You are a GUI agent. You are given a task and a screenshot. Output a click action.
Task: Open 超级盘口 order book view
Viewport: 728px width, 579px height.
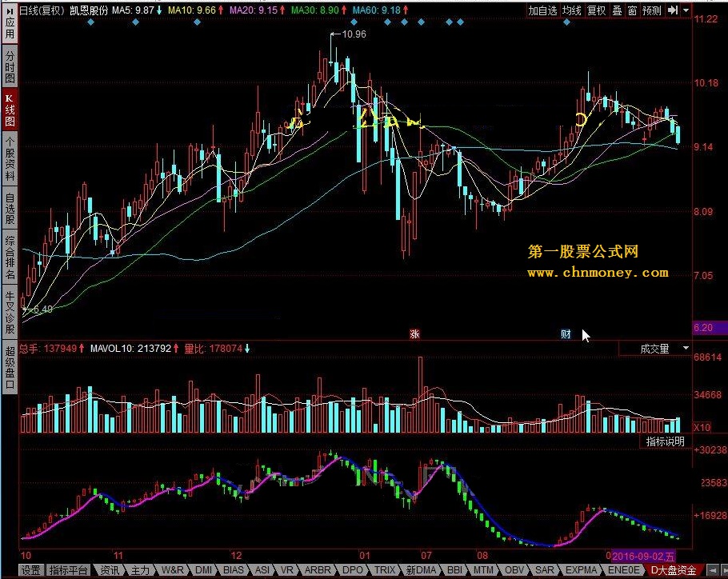coord(10,367)
